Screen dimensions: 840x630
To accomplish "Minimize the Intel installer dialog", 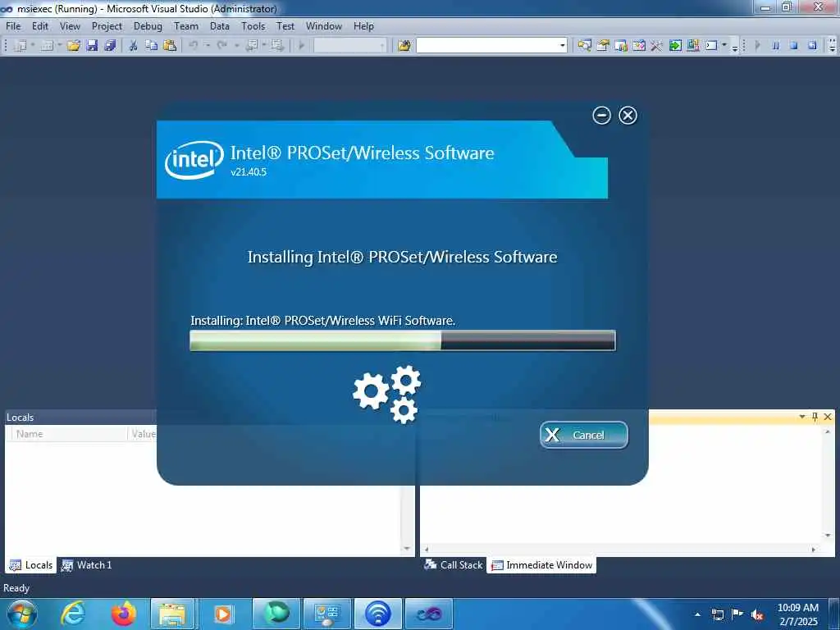I will [x=601, y=115].
